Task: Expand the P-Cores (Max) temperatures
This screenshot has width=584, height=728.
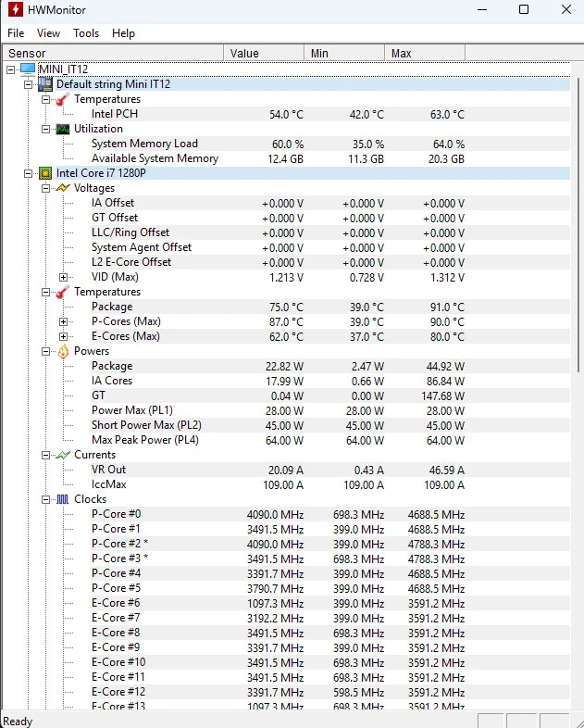Action: (x=63, y=321)
